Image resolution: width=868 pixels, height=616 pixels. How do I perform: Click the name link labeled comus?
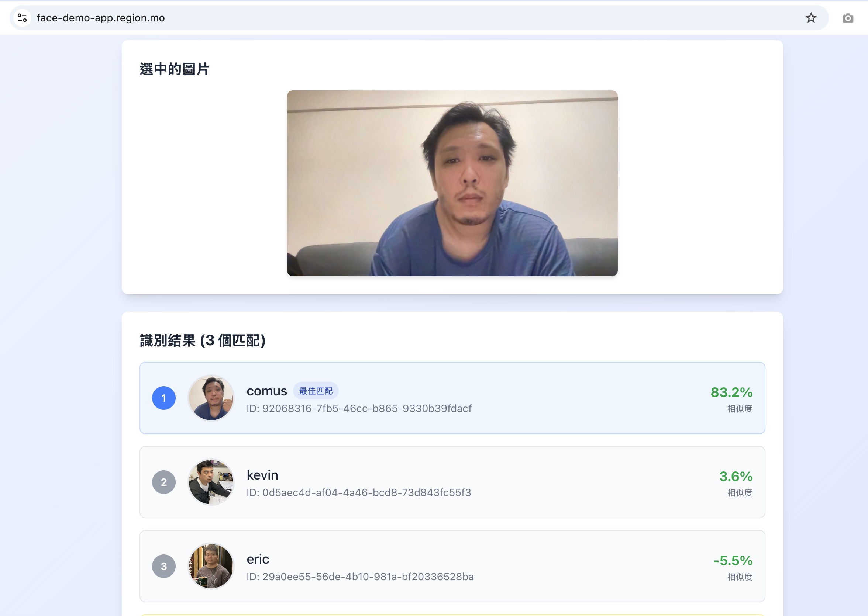[x=267, y=391]
